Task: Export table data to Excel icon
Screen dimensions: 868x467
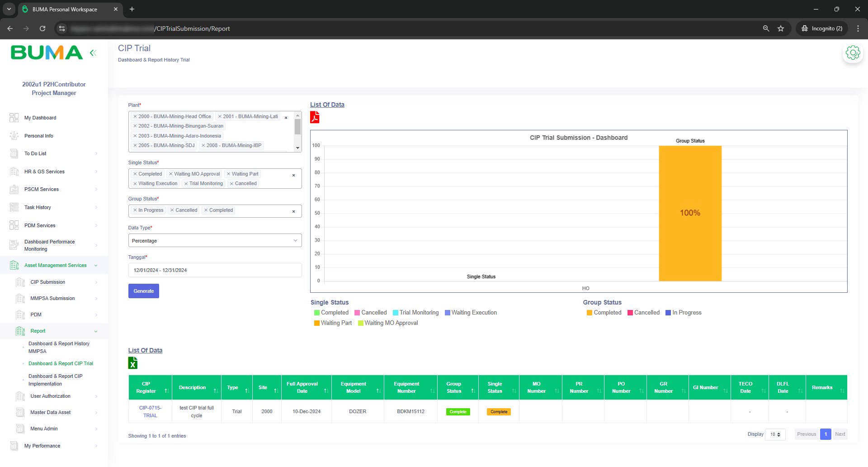Action: point(133,363)
